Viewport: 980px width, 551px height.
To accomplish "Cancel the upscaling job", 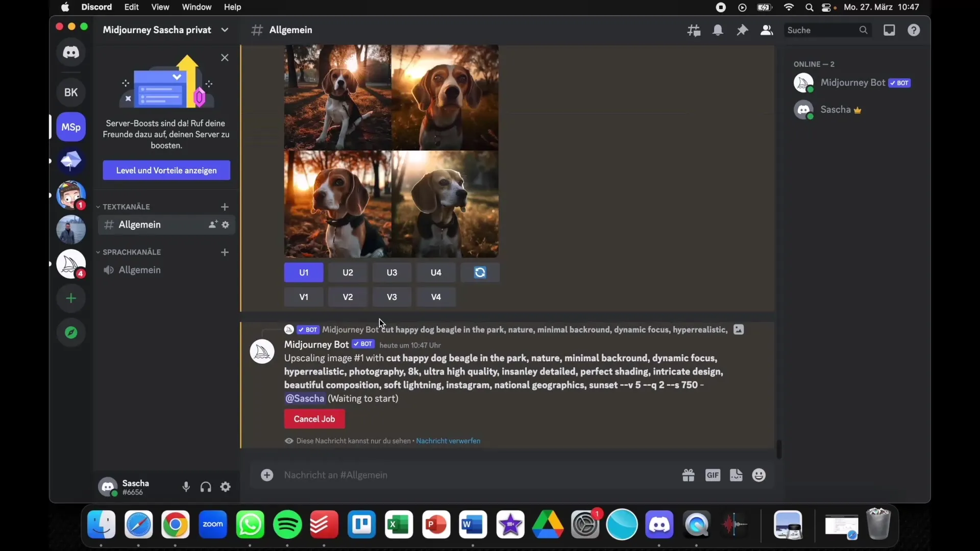I will pos(314,419).
